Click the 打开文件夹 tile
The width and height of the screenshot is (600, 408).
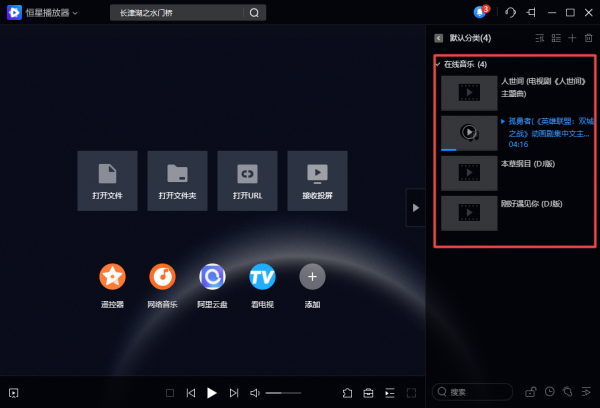click(177, 181)
